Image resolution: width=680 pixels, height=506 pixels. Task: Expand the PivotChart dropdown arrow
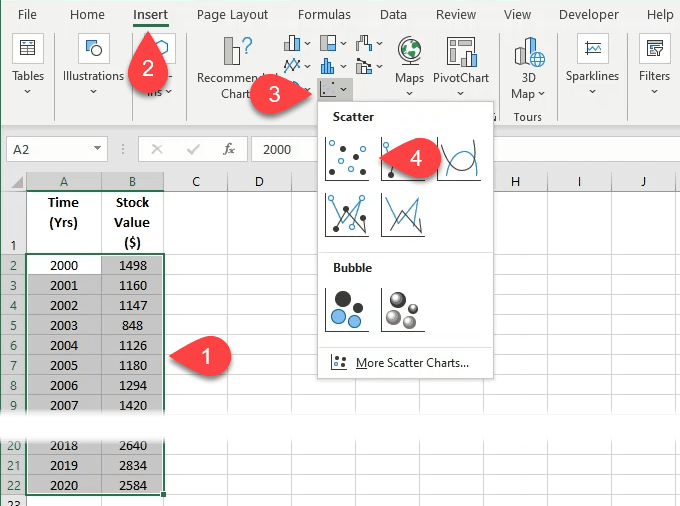coord(461,94)
